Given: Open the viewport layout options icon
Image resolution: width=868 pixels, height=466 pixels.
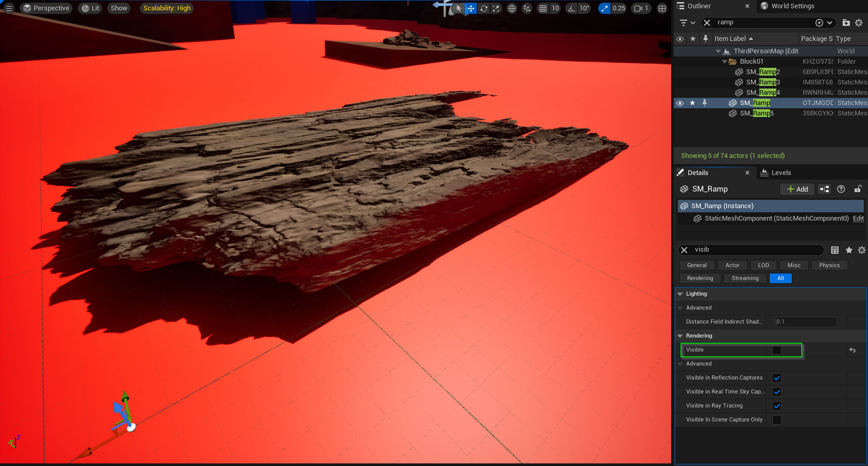Looking at the screenshot, I should coord(662,8).
